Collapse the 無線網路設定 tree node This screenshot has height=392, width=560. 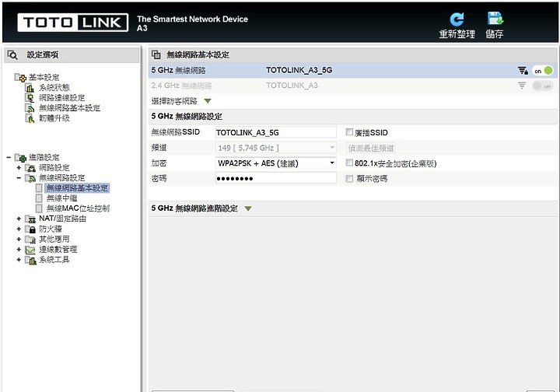tap(19, 178)
